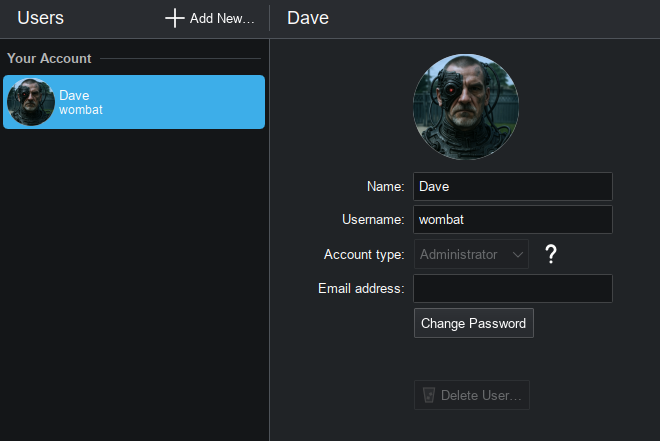
Task: Click the trash can icon on Delete User
Action: (x=429, y=395)
